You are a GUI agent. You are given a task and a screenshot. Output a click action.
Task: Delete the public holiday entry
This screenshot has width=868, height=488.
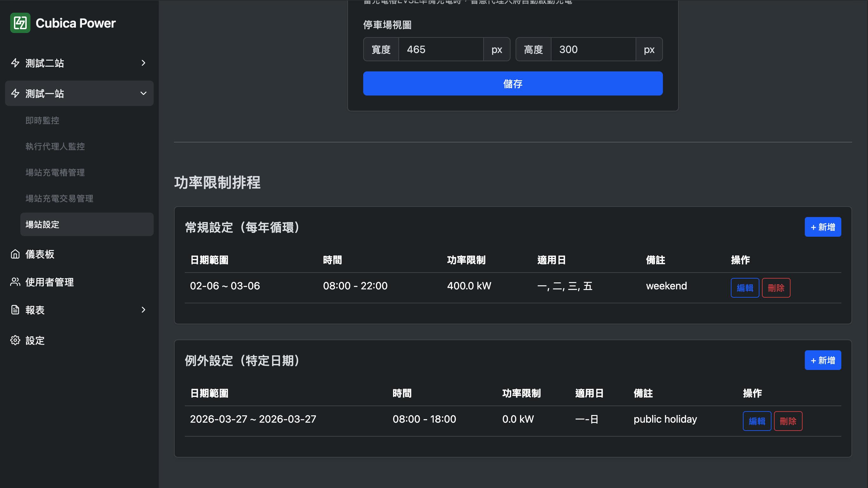(x=788, y=421)
